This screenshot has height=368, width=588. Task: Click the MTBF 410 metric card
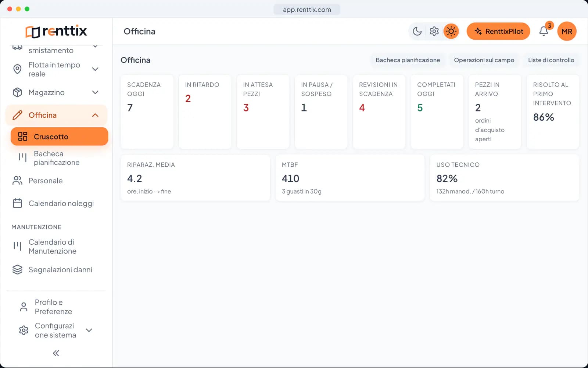[x=350, y=178]
